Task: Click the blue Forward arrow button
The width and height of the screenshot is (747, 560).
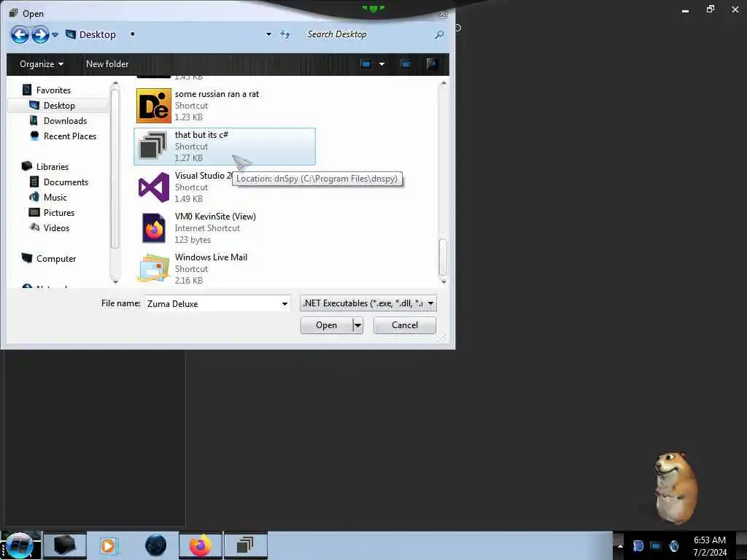Action: click(x=41, y=34)
